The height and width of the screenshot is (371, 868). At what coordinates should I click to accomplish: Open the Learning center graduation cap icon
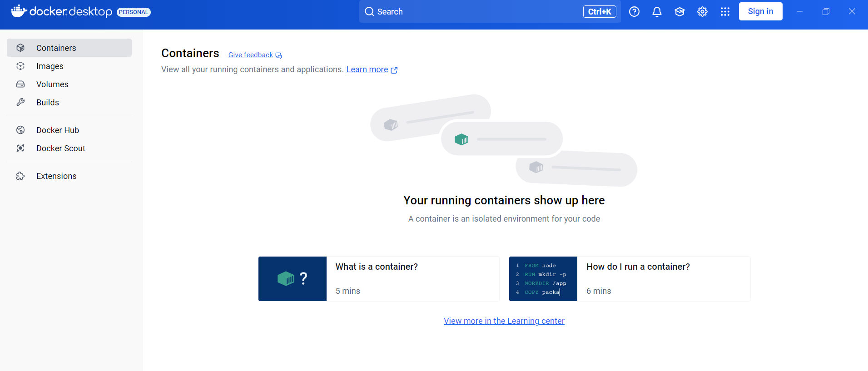[x=680, y=12]
